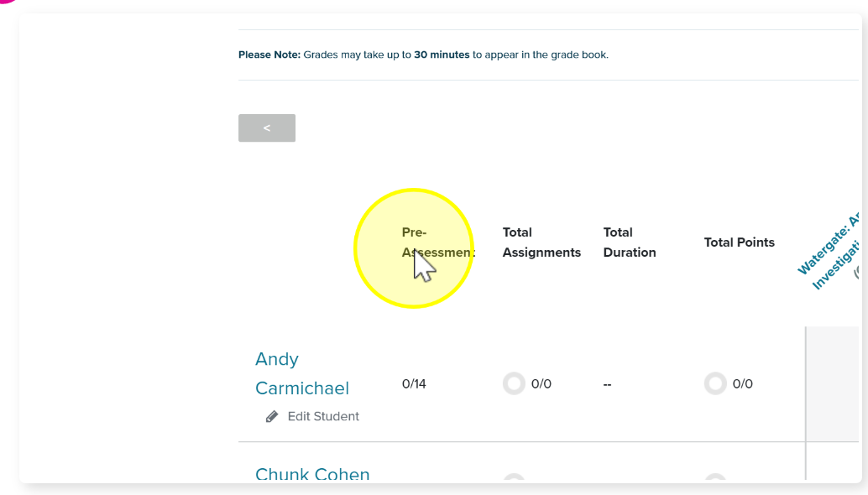Click Chunk Cohen's Total Points progress circle
868x495 pixels.
[715, 478]
